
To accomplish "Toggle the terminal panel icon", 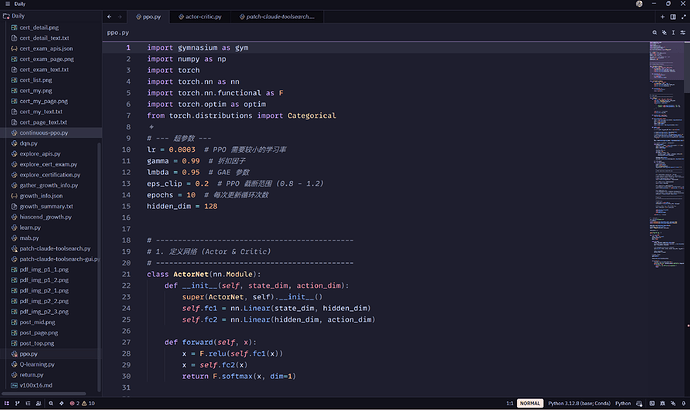I will point(652,403).
